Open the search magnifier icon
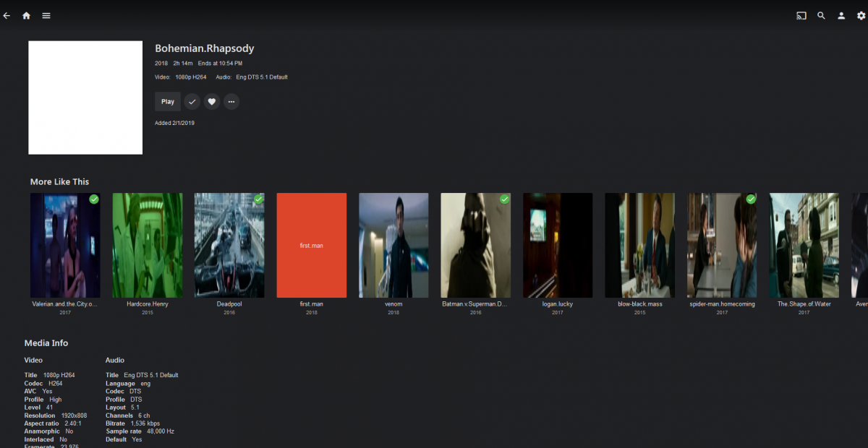The image size is (868, 448). 821,15
